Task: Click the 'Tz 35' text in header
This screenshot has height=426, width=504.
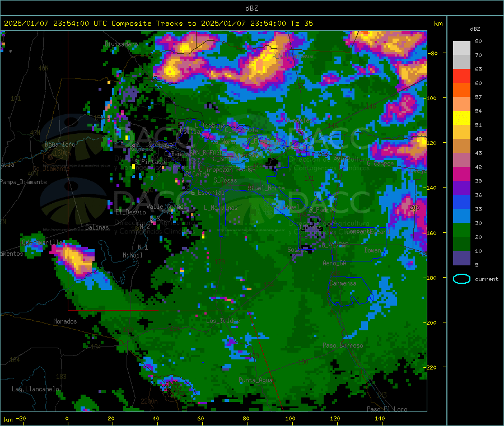Action: tap(301, 24)
